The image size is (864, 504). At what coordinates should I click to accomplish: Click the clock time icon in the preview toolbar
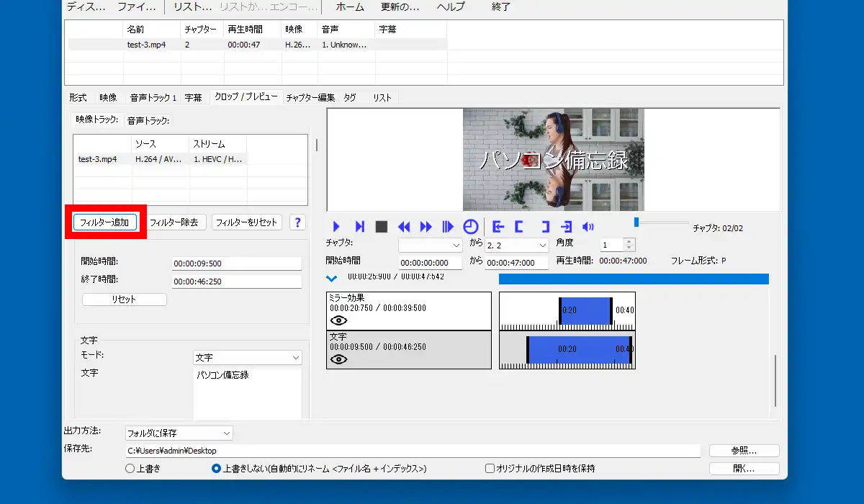tap(470, 227)
